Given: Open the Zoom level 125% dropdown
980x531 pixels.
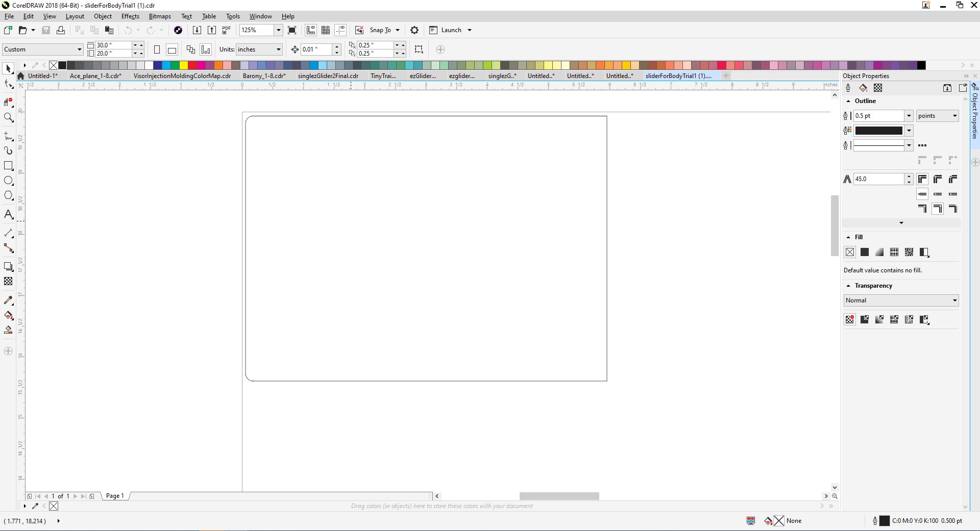Looking at the screenshot, I should [278, 30].
